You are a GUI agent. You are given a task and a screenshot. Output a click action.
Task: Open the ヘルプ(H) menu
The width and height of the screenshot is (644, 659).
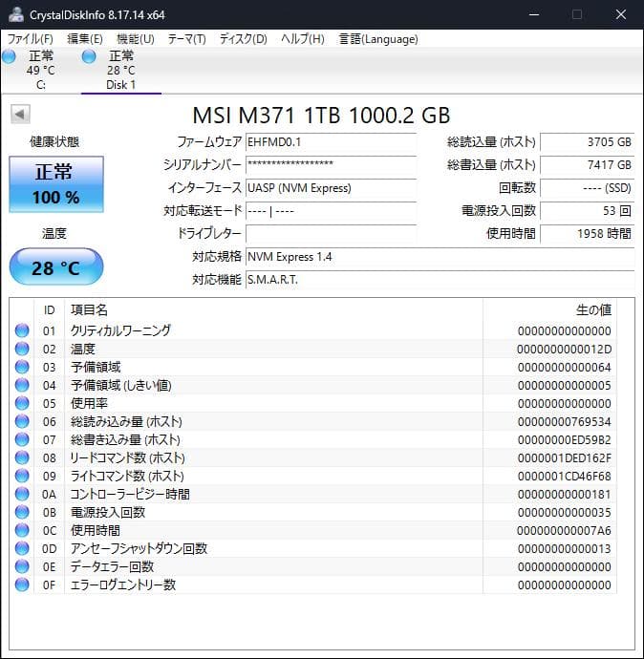click(x=303, y=39)
